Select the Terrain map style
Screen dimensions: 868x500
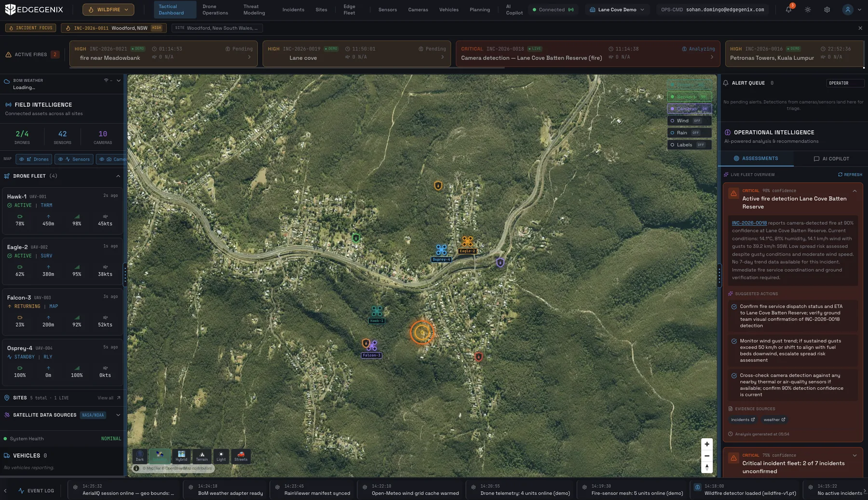click(x=202, y=456)
